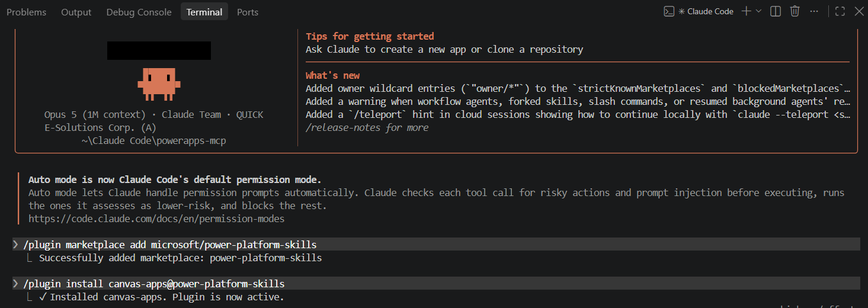
Task: Click the '/plugin install canvas-apps@power-platform-skills' command line
Action: [x=435, y=284]
